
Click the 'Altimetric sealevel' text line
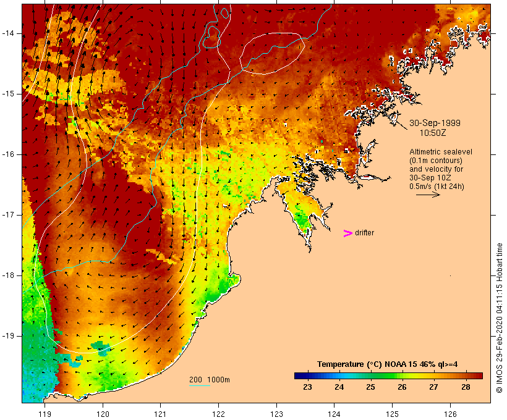click(441, 152)
